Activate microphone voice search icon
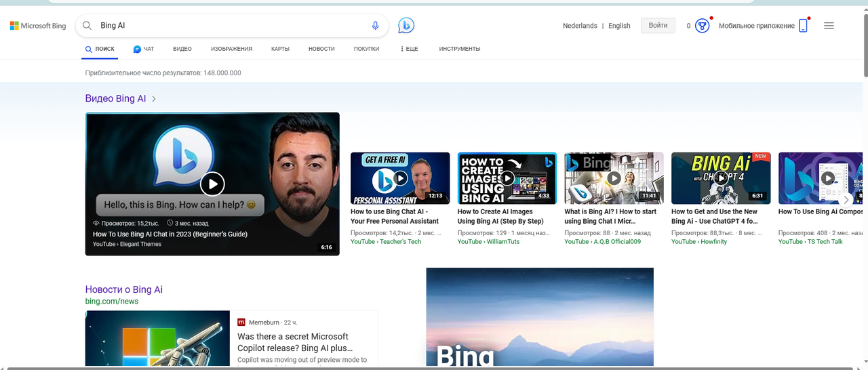Viewport: 868px width, 370px height. tap(375, 26)
